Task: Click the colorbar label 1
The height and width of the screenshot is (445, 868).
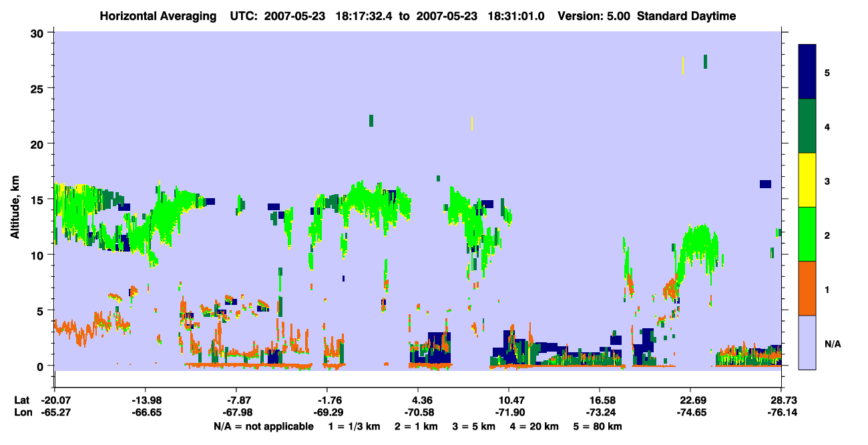Action: (827, 288)
